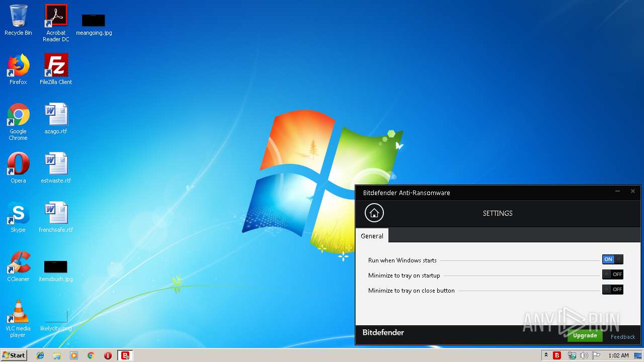The height and width of the screenshot is (362, 644).
Task: Click Bitdefender icon in system tray
Action: click(x=557, y=355)
